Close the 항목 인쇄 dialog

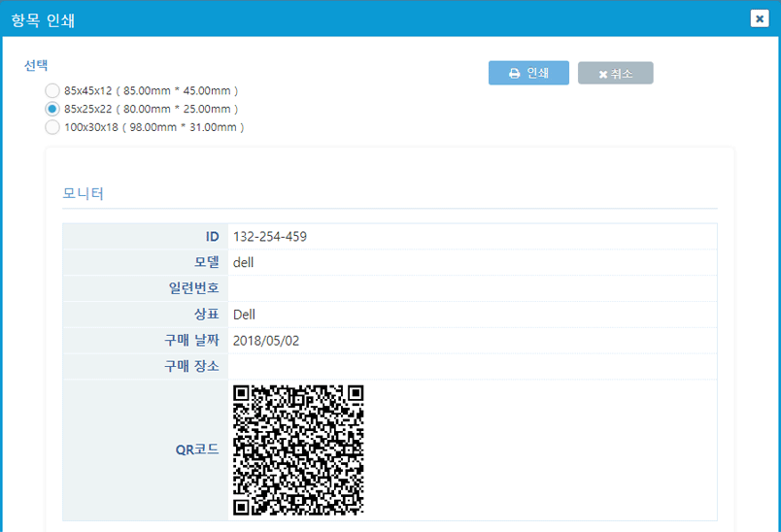(x=759, y=18)
